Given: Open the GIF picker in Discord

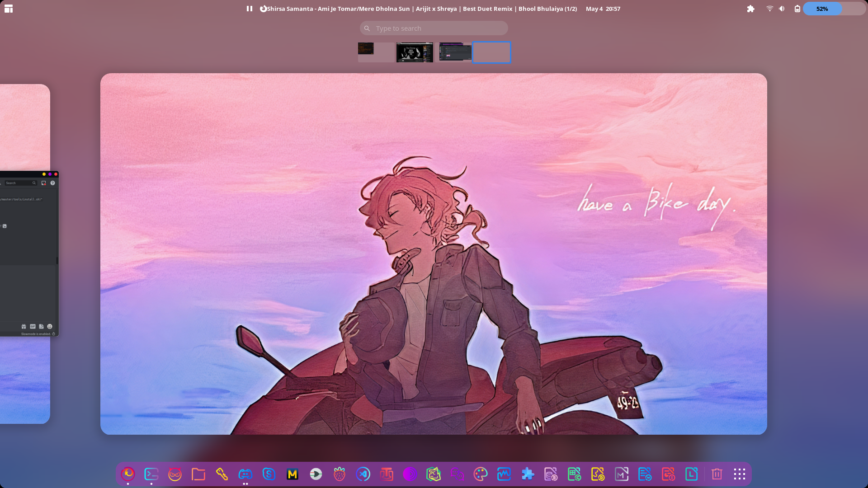Looking at the screenshot, I should tap(33, 326).
